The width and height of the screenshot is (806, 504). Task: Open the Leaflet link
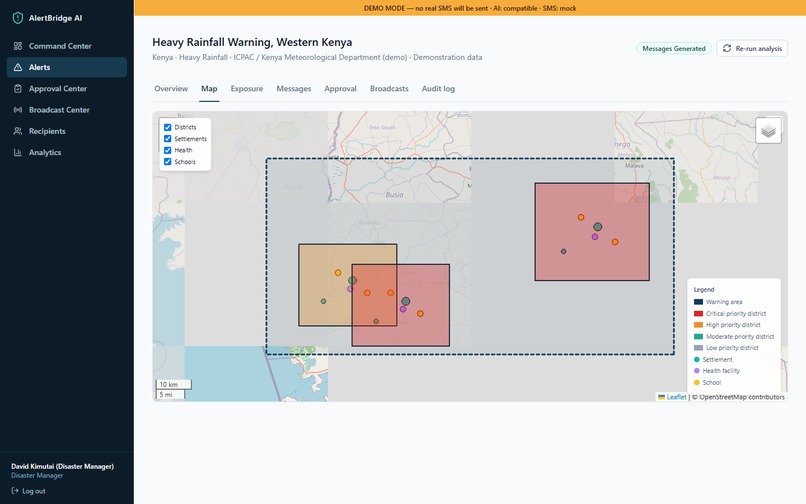tap(676, 397)
